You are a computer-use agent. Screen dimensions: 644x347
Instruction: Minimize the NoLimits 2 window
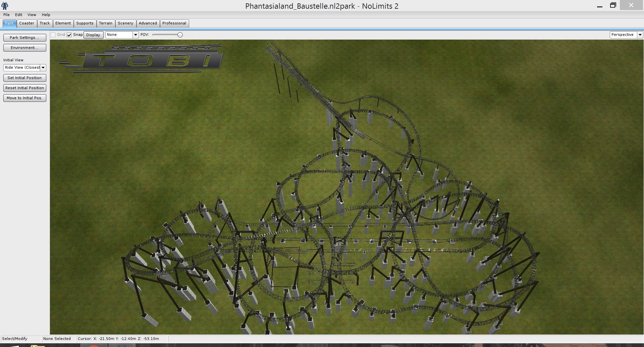[x=600, y=6]
